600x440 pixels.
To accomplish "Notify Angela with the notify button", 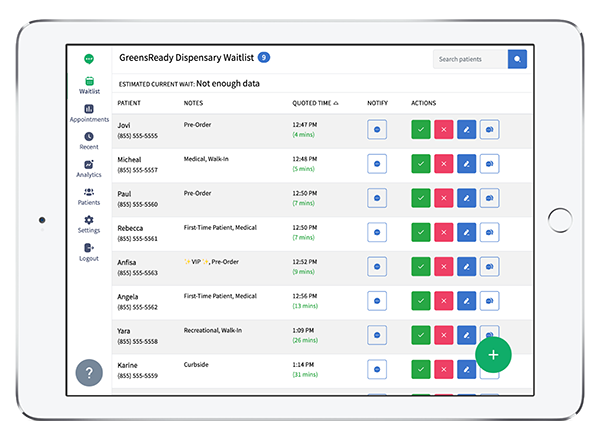I will point(377,301).
